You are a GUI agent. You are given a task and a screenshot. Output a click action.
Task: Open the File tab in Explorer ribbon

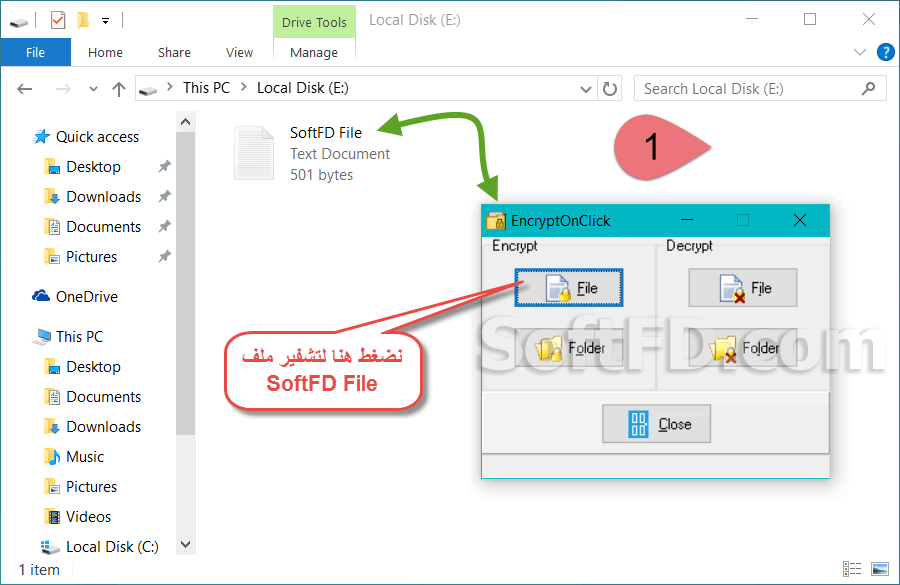[36, 52]
